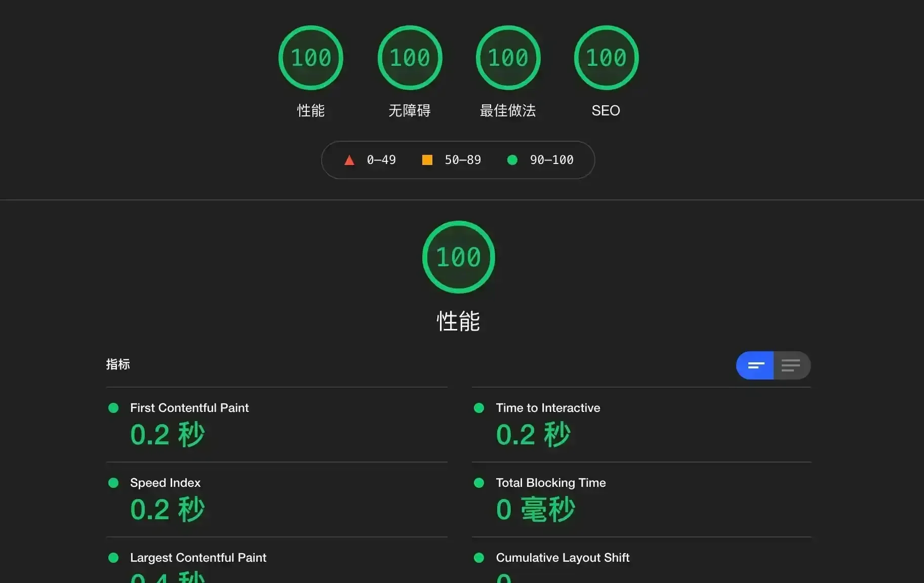Click the large central 性能 gauge circle

[x=458, y=257]
